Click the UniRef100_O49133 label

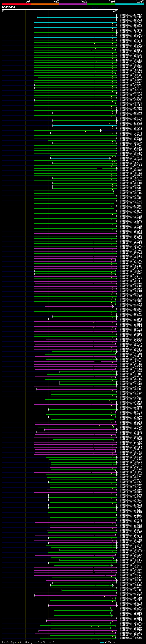[131, 432]
